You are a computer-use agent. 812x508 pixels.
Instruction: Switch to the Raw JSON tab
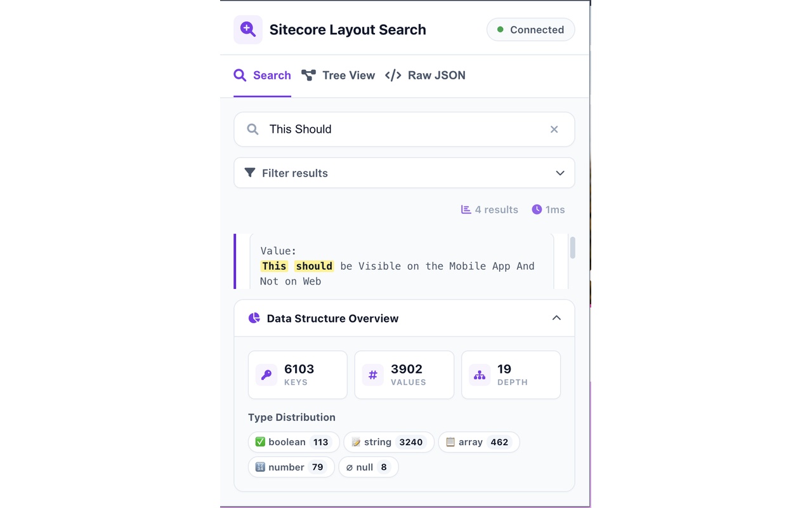click(426, 76)
